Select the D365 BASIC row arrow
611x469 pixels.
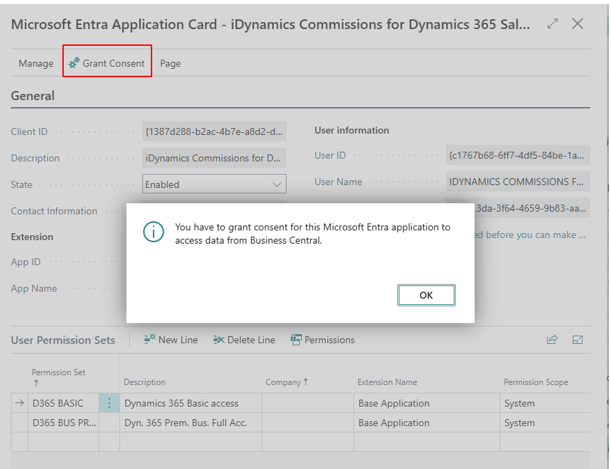pyautogui.click(x=19, y=403)
